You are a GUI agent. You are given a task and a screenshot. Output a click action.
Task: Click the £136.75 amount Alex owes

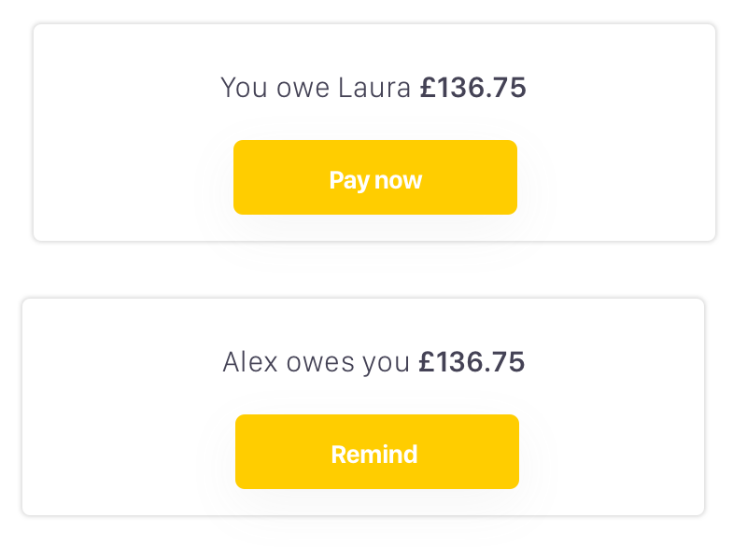pyautogui.click(x=472, y=362)
